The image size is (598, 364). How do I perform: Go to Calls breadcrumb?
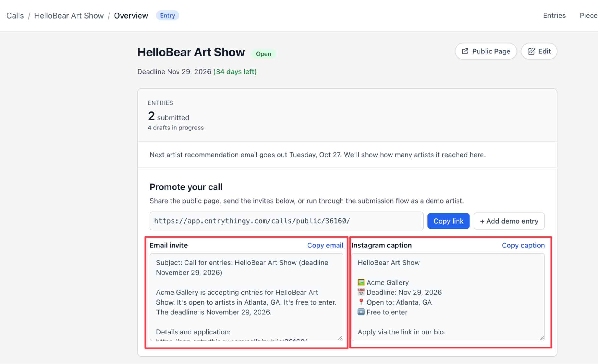(x=15, y=16)
